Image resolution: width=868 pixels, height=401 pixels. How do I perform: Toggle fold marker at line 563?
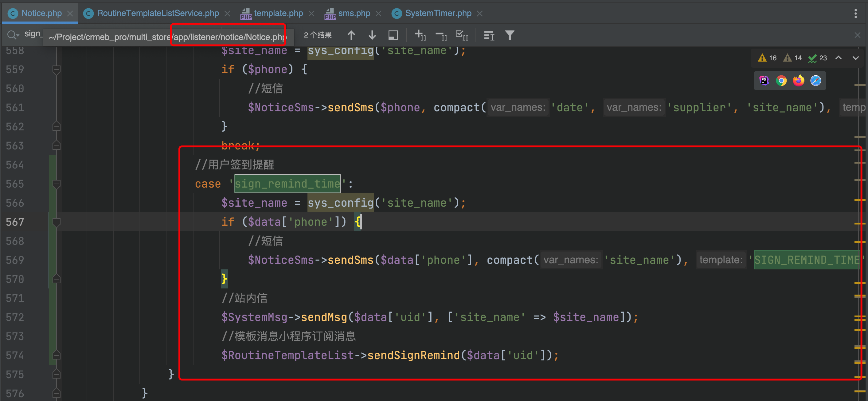point(56,146)
